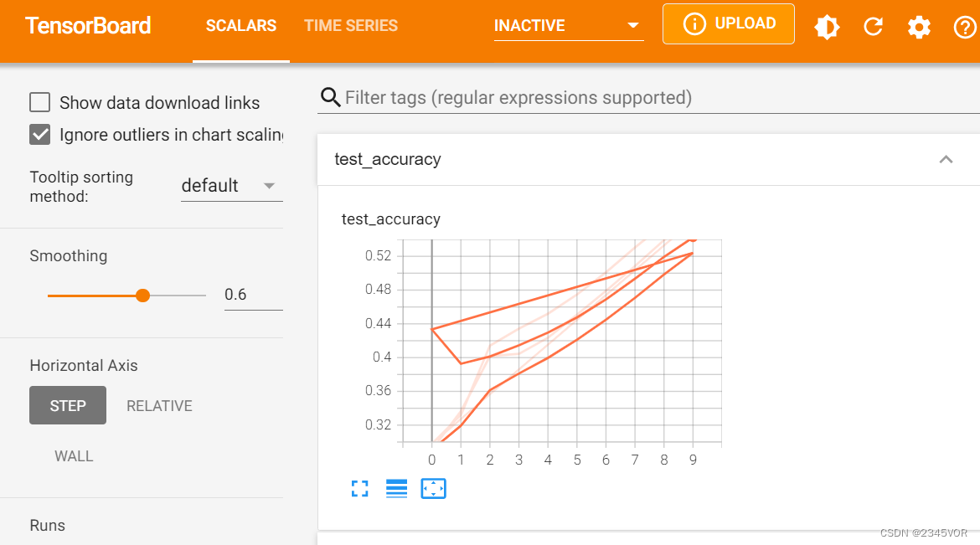Switch to the TIME SERIES tab
The width and height of the screenshot is (980, 545).
351,26
